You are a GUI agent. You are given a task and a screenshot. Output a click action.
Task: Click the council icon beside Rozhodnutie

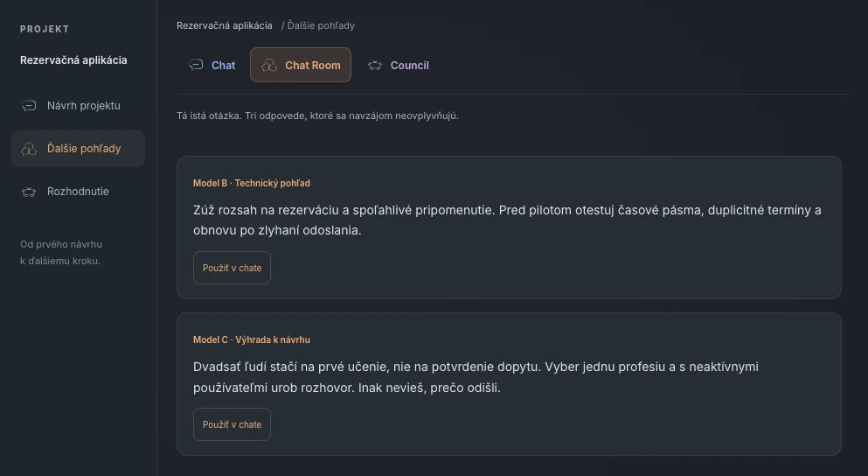pyautogui.click(x=29, y=191)
